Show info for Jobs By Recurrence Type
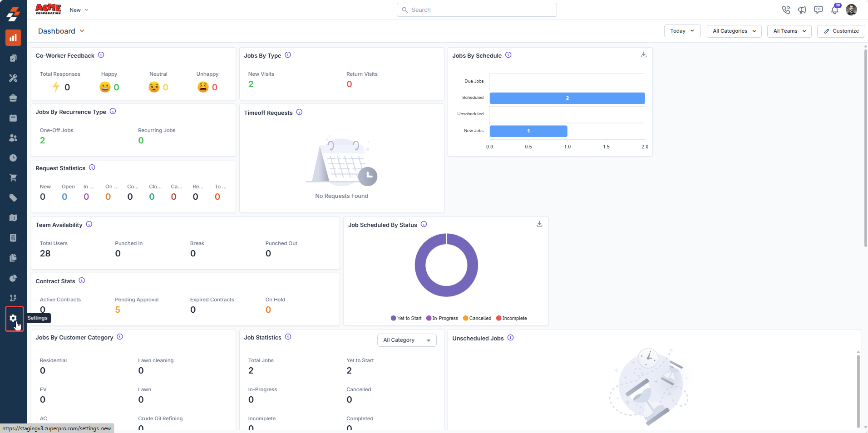 [x=113, y=111]
